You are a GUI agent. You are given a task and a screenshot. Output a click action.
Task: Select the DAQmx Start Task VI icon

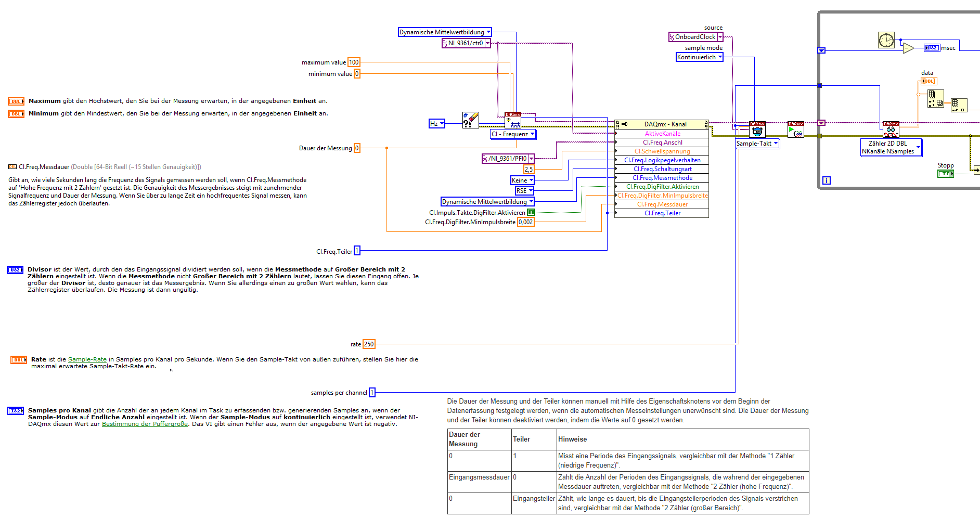coord(795,129)
